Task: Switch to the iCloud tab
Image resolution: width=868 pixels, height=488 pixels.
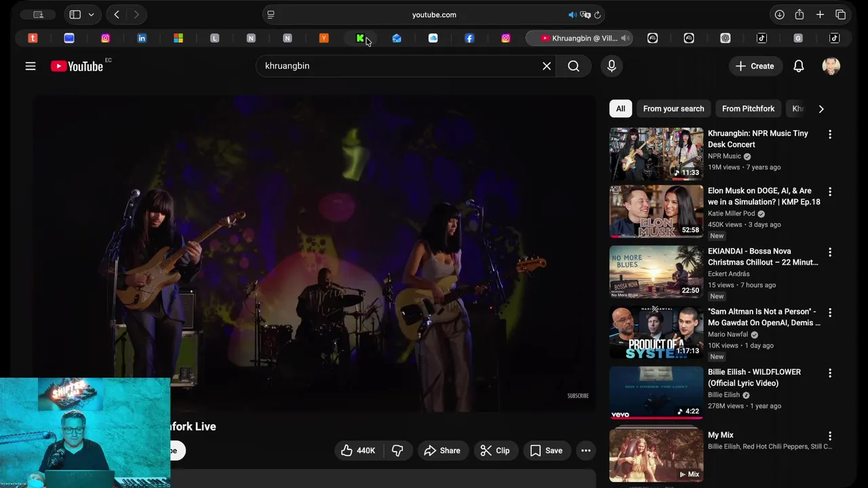Action: 433,38
